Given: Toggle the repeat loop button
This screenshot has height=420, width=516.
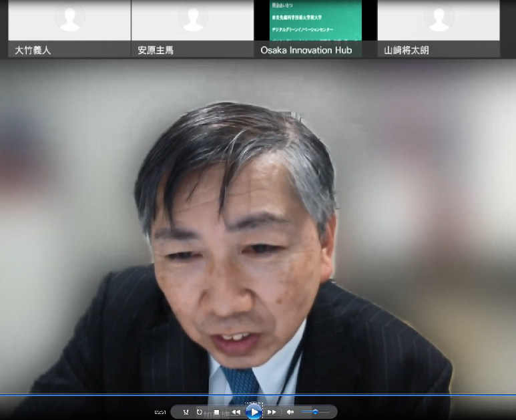Looking at the screenshot, I should pyautogui.click(x=199, y=412).
